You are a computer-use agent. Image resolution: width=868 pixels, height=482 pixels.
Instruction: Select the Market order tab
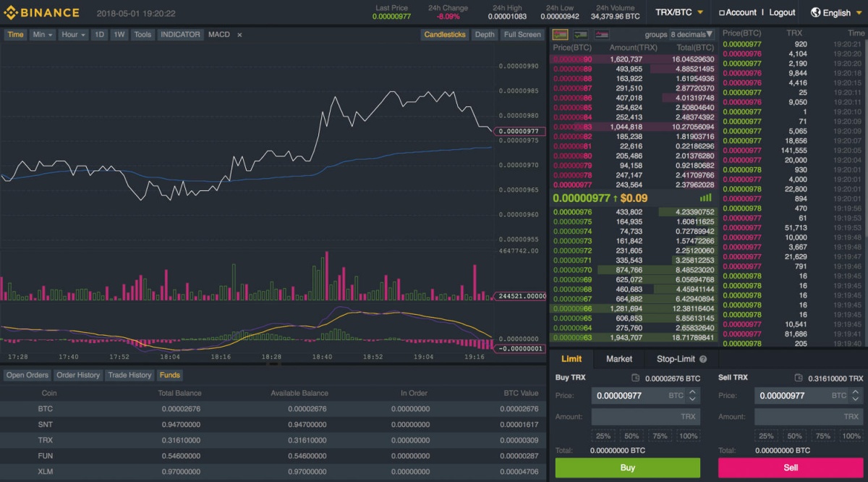click(619, 359)
